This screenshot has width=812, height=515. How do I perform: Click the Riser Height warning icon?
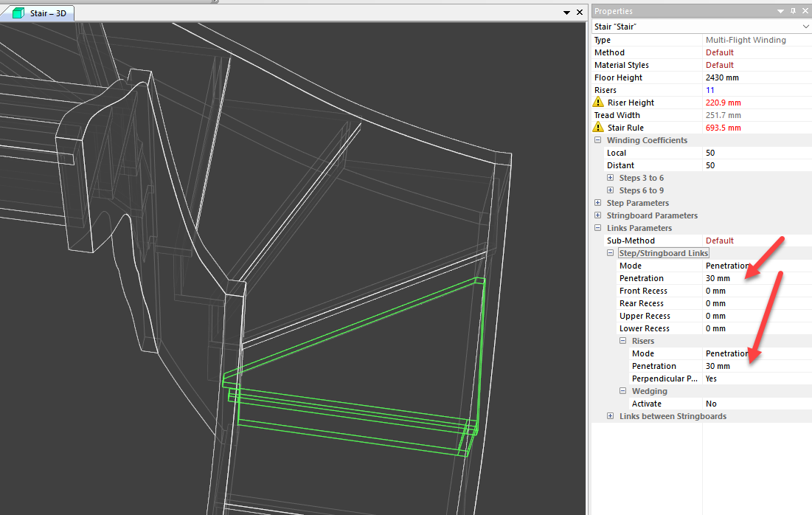pyautogui.click(x=598, y=103)
